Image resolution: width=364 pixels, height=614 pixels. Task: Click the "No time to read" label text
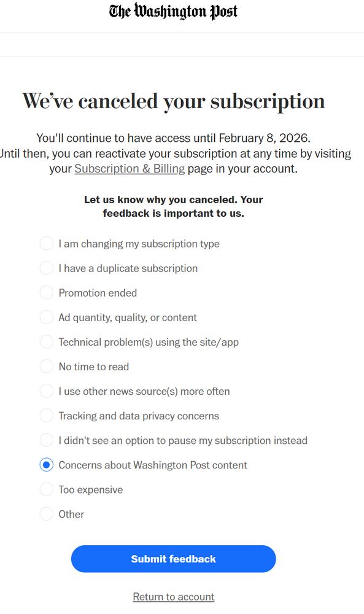[93, 367]
